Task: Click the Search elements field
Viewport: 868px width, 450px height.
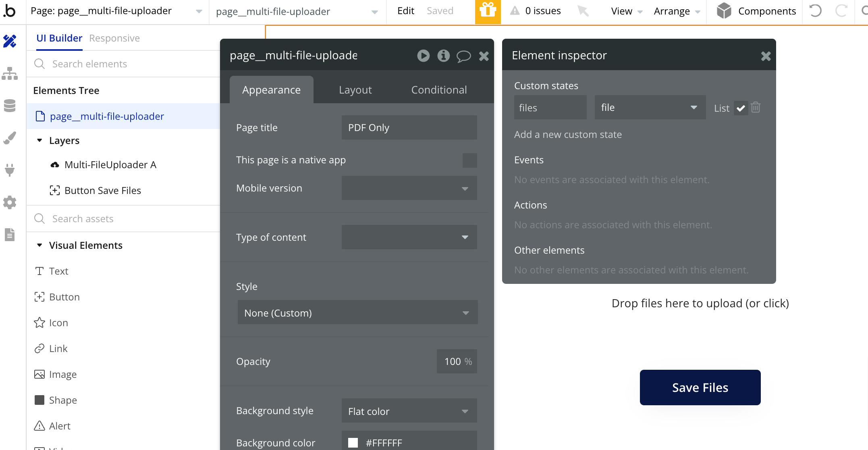Action: [x=123, y=64]
